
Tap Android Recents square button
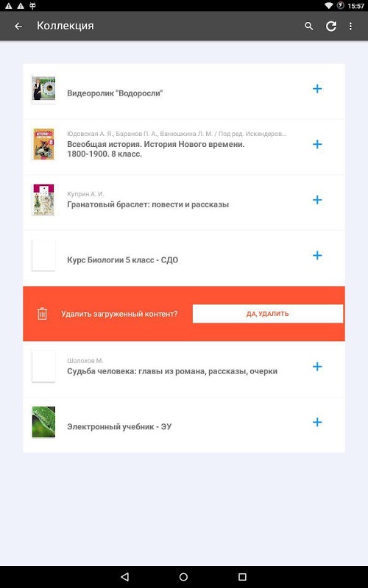point(243,577)
